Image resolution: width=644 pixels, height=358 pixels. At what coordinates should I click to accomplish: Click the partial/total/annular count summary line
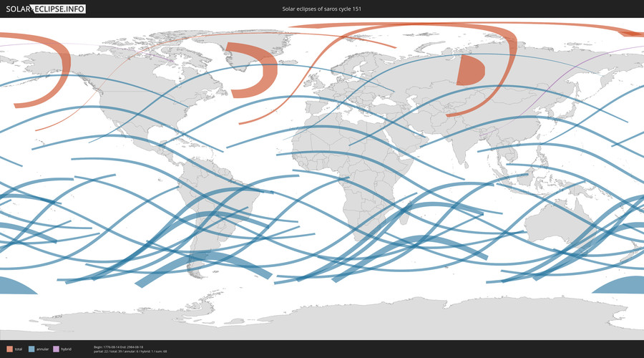click(x=130, y=352)
